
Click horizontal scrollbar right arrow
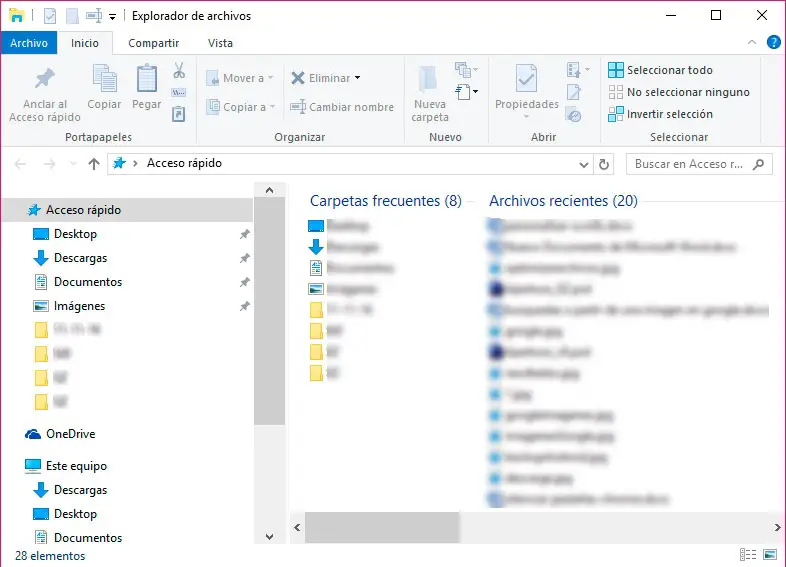tap(777, 527)
